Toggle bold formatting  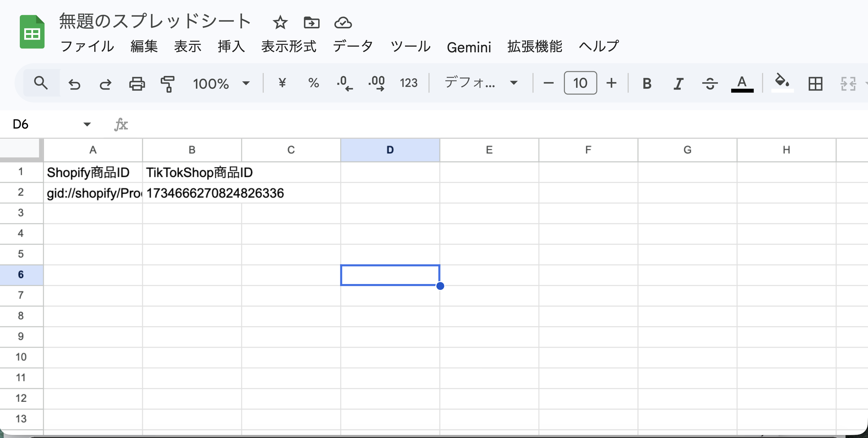[647, 84]
